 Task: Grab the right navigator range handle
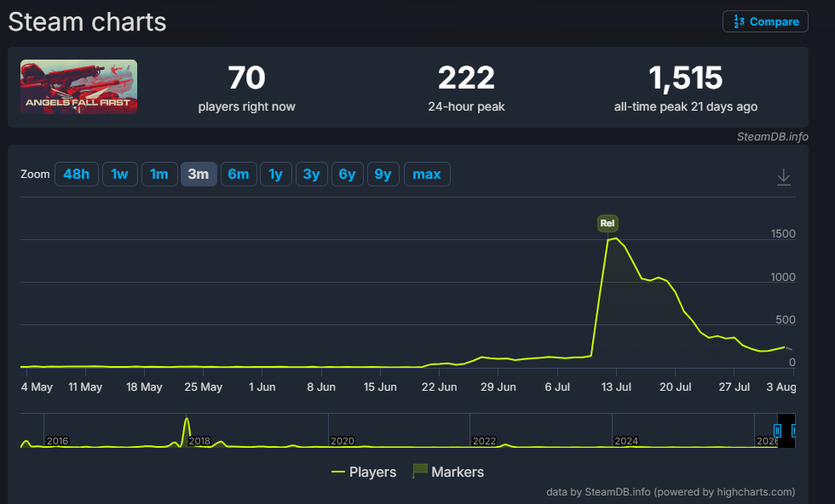(x=794, y=431)
